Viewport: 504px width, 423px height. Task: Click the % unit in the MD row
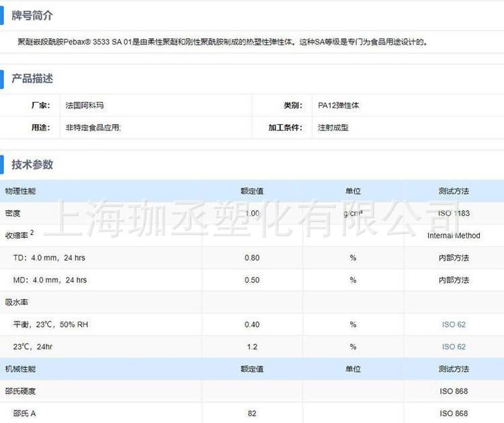pyautogui.click(x=353, y=280)
